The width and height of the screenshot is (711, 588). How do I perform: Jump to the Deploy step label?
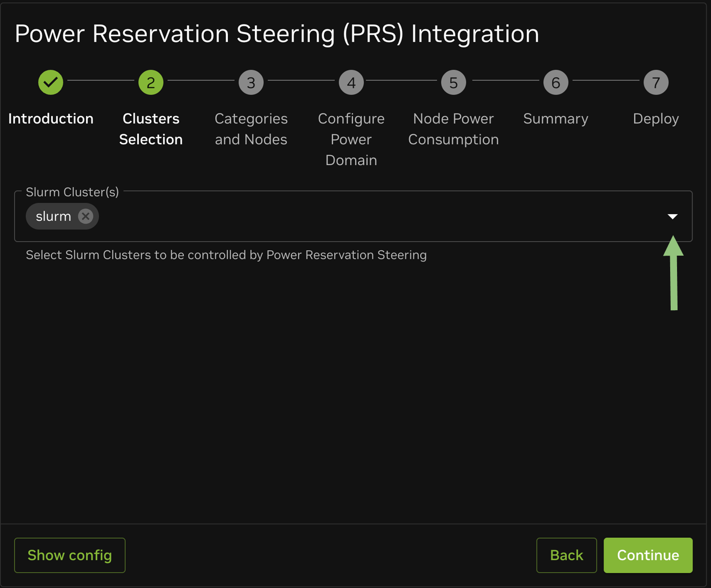(x=656, y=118)
